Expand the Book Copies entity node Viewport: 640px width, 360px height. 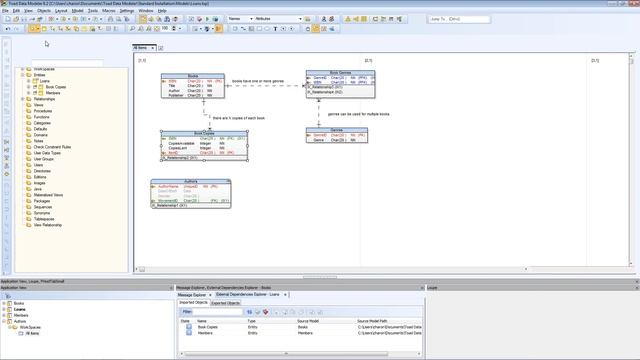click(29, 87)
